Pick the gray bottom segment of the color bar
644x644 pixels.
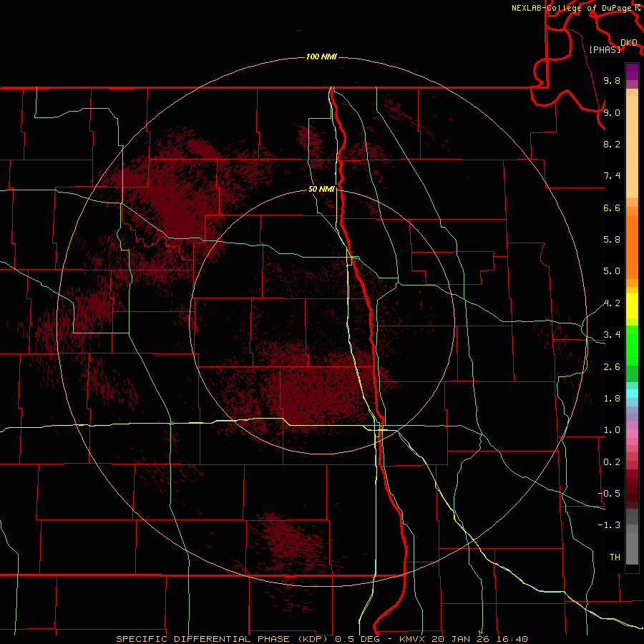point(632,548)
